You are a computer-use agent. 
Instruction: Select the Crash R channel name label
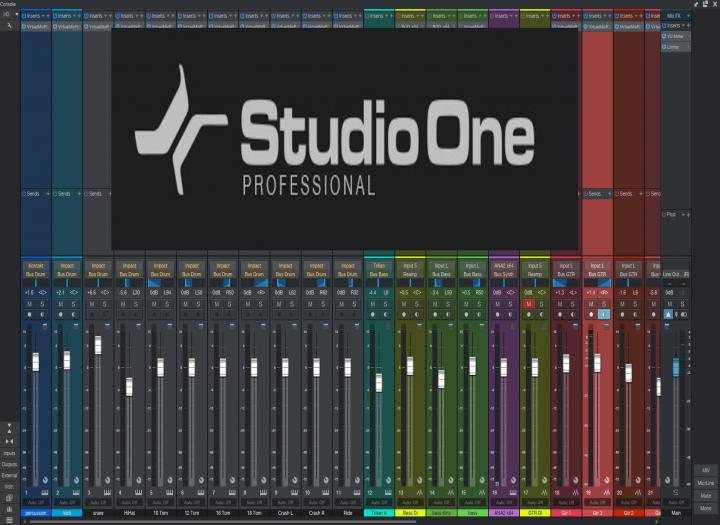316,513
